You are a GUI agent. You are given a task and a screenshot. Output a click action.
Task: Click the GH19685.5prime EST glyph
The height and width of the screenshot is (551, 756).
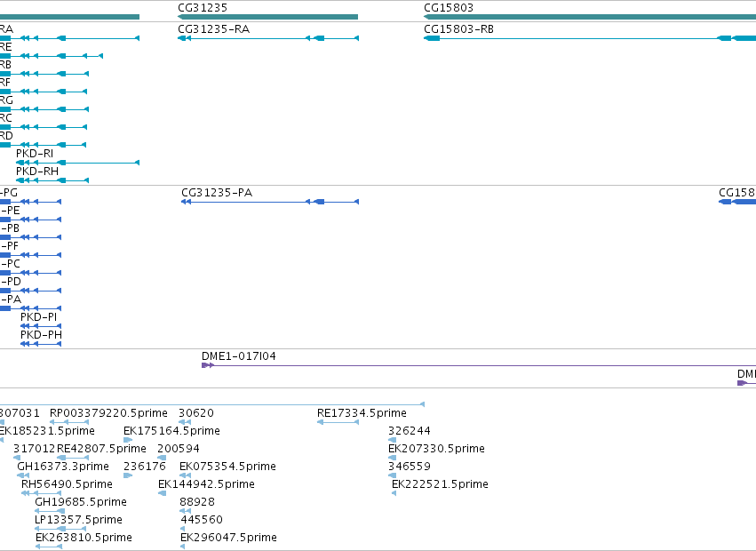click(x=50, y=511)
